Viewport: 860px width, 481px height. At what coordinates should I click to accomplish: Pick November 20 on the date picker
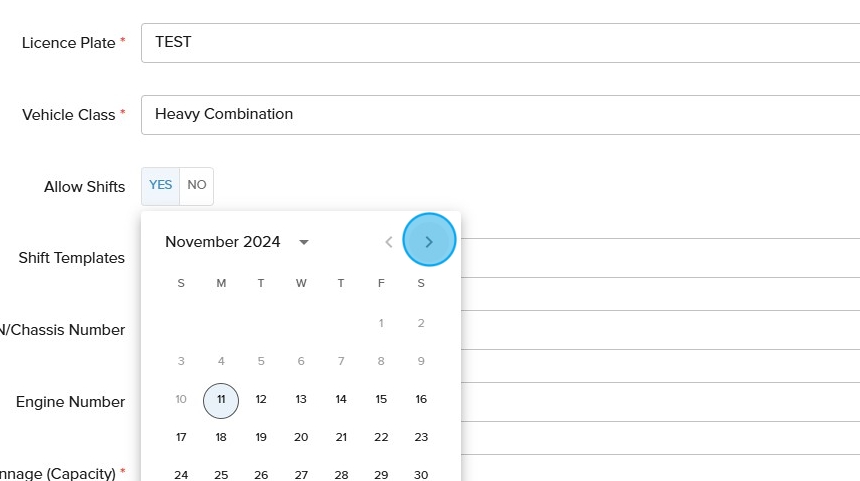[301, 437]
